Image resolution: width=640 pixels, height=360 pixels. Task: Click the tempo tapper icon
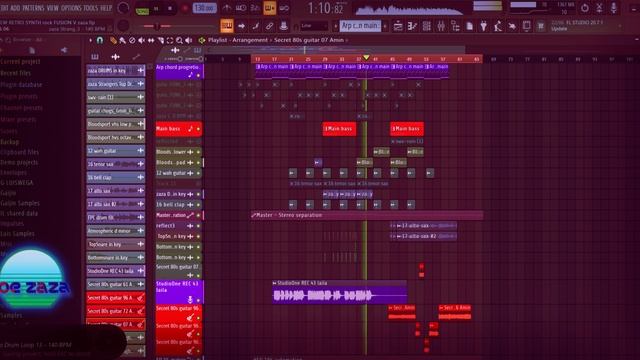[x=498, y=26]
